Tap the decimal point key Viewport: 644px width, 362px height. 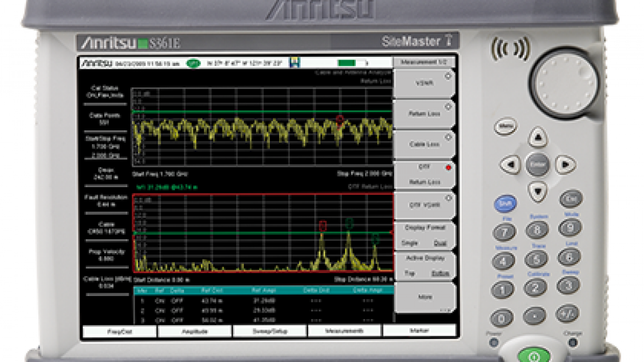(x=535, y=316)
